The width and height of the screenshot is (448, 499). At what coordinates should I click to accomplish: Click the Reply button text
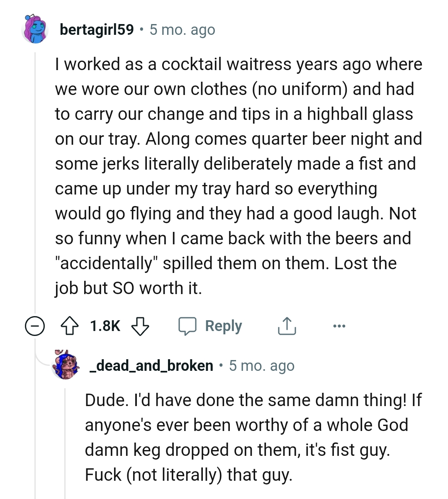(223, 326)
